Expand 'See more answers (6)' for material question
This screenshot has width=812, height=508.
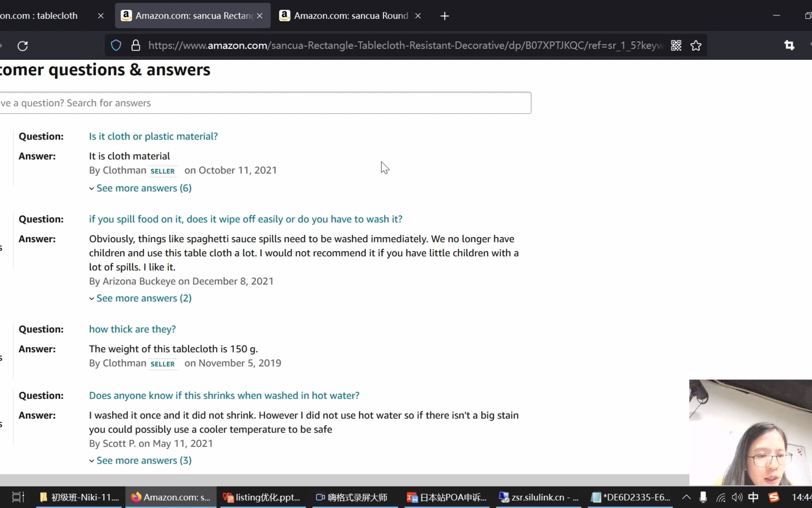point(144,187)
